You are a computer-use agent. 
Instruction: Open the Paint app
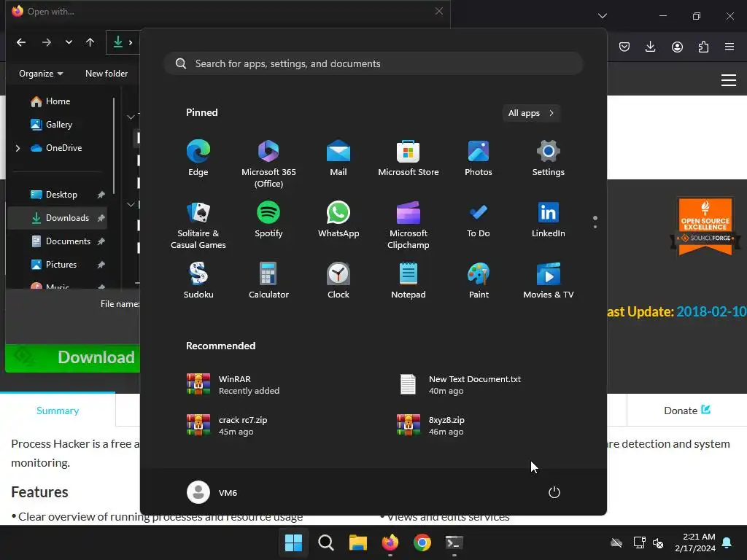coord(479,281)
